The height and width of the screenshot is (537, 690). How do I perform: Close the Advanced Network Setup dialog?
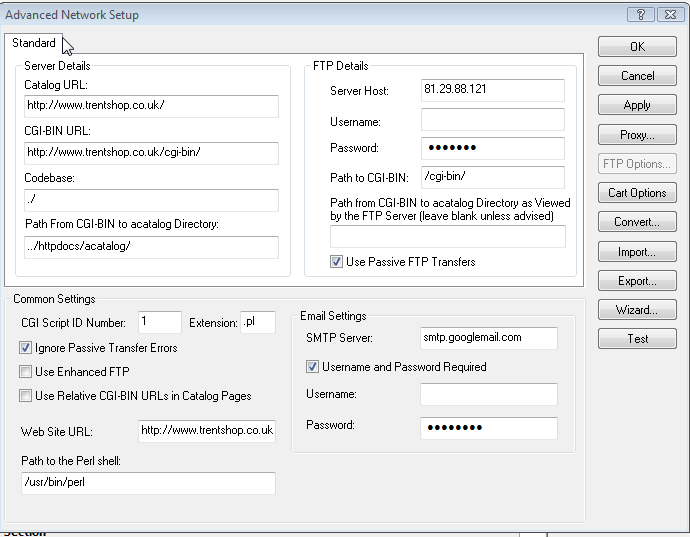click(x=667, y=14)
